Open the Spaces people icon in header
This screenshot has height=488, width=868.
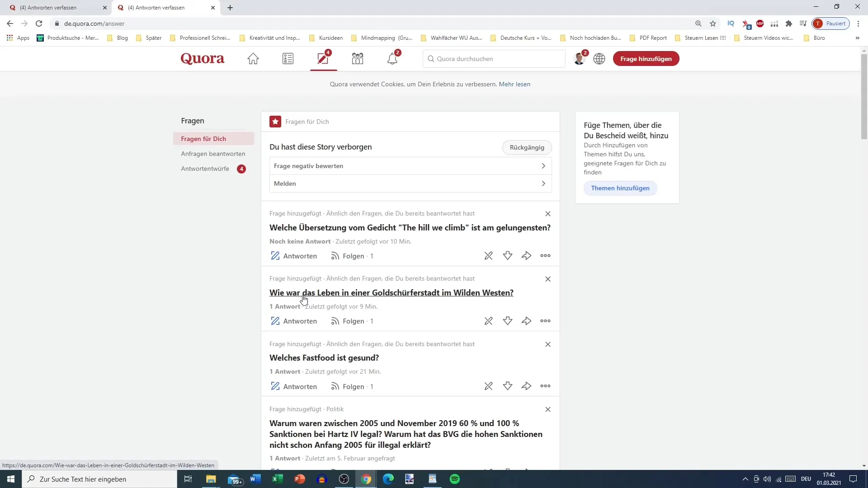click(x=358, y=59)
